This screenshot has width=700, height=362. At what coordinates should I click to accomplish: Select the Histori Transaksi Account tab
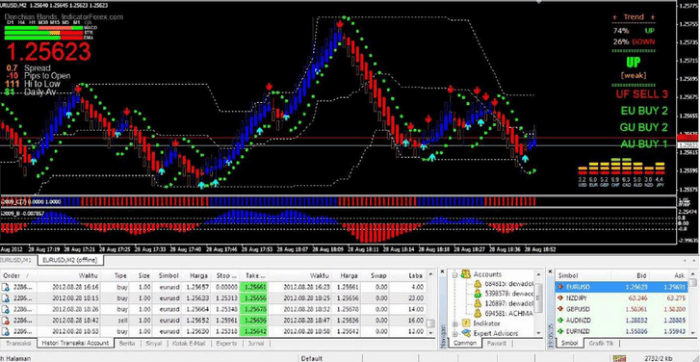click(75, 343)
